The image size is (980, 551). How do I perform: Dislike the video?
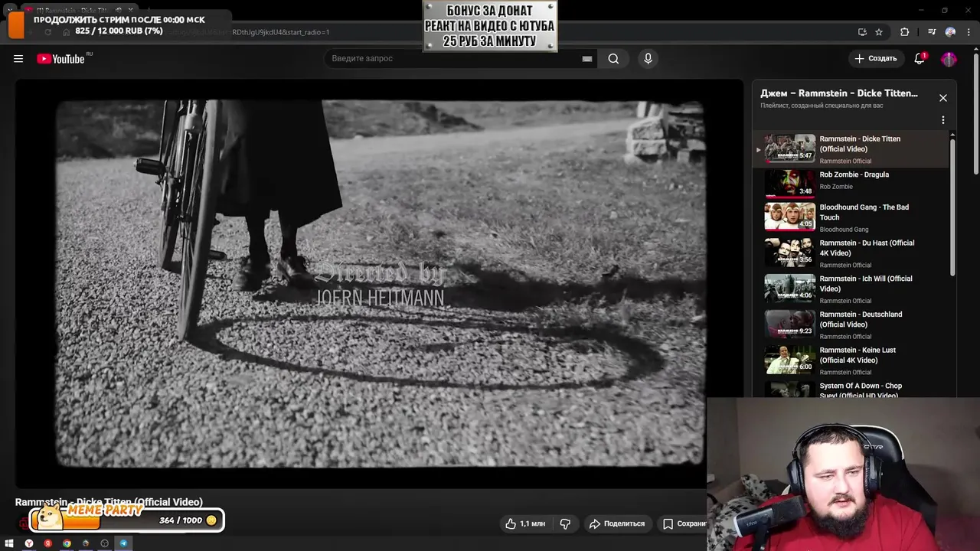[x=565, y=523]
